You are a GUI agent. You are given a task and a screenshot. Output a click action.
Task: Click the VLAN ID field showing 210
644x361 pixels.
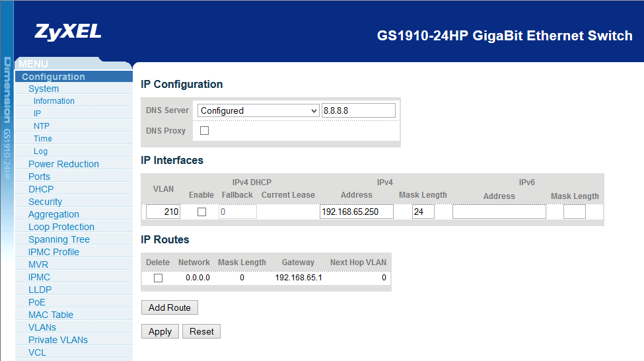163,212
